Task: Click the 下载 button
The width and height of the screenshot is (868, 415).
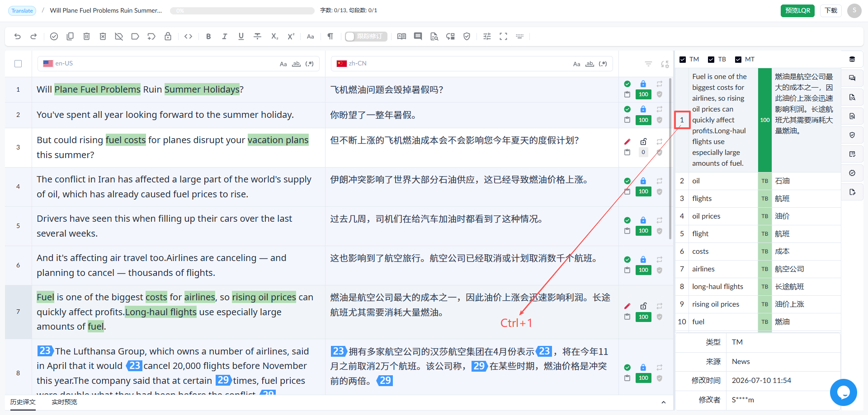Action: [831, 10]
